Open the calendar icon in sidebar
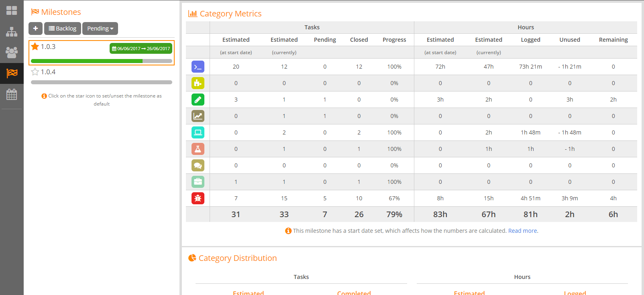Image resolution: width=644 pixels, height=295 pixels. 12,95
